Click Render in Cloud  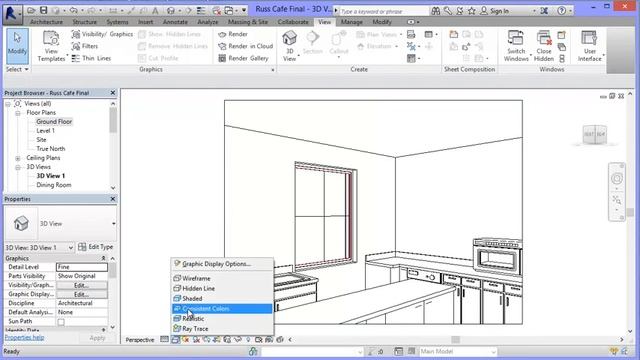click(246, 46)
